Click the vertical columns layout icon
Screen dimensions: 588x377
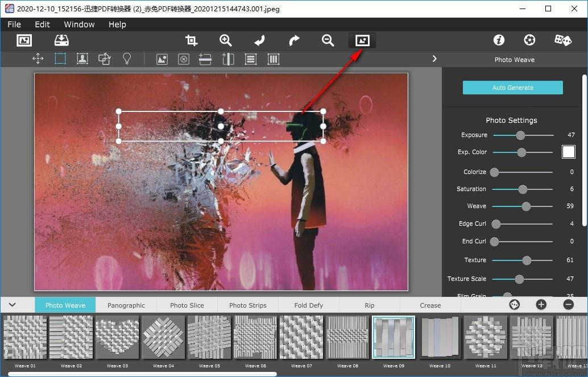274,59
